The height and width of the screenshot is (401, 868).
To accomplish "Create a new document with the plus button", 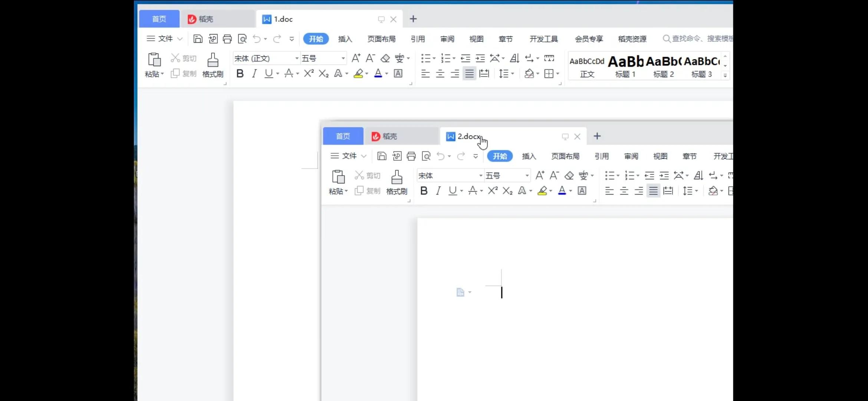I will point(597,136).
